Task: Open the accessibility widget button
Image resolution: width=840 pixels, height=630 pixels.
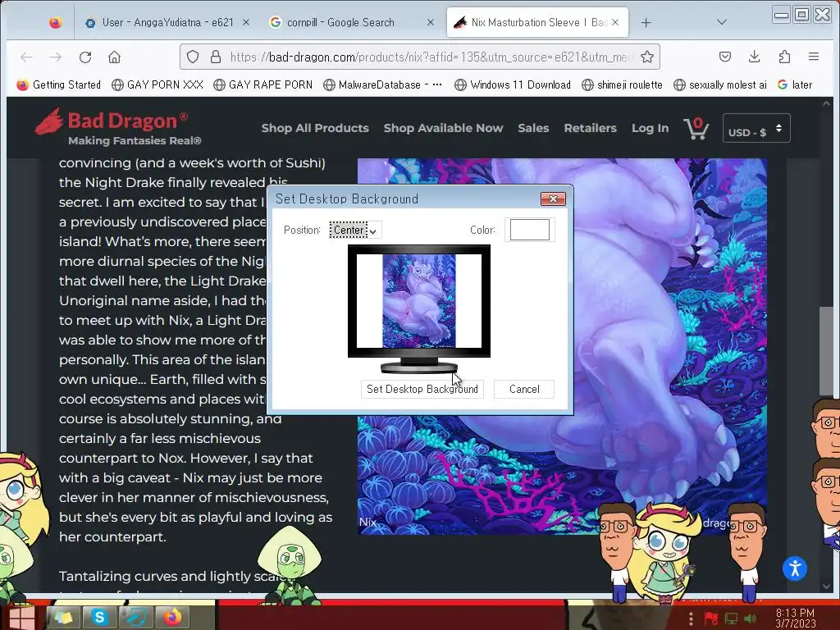Action: (x=794, y=568)
